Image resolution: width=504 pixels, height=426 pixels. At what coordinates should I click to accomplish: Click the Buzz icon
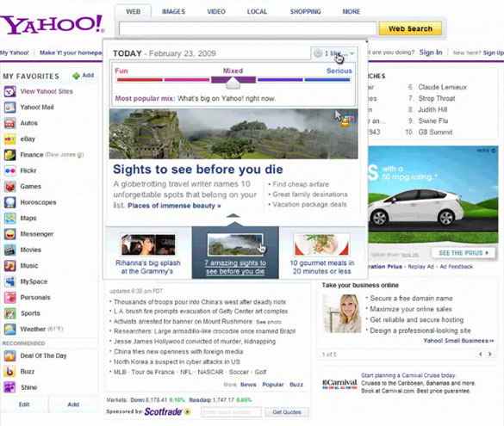[10, 372]
